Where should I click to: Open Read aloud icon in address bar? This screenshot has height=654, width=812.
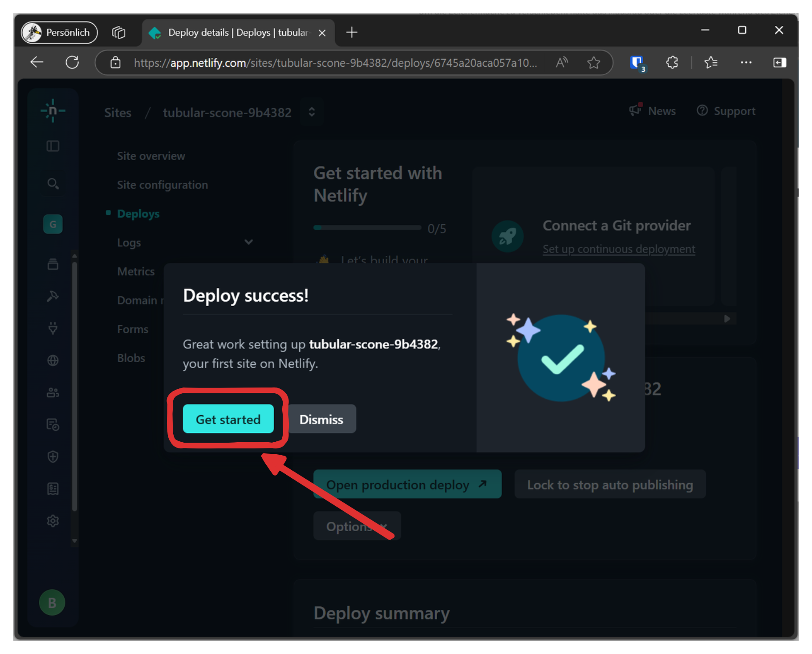tap(562, 63)
